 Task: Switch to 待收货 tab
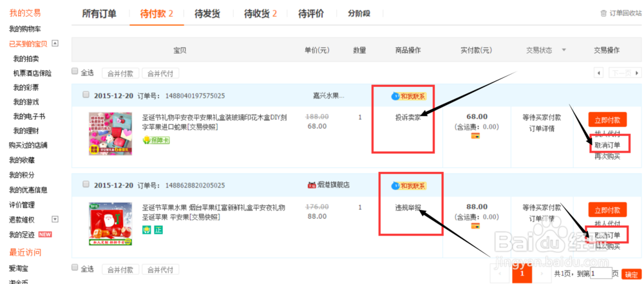coord(260,14)
